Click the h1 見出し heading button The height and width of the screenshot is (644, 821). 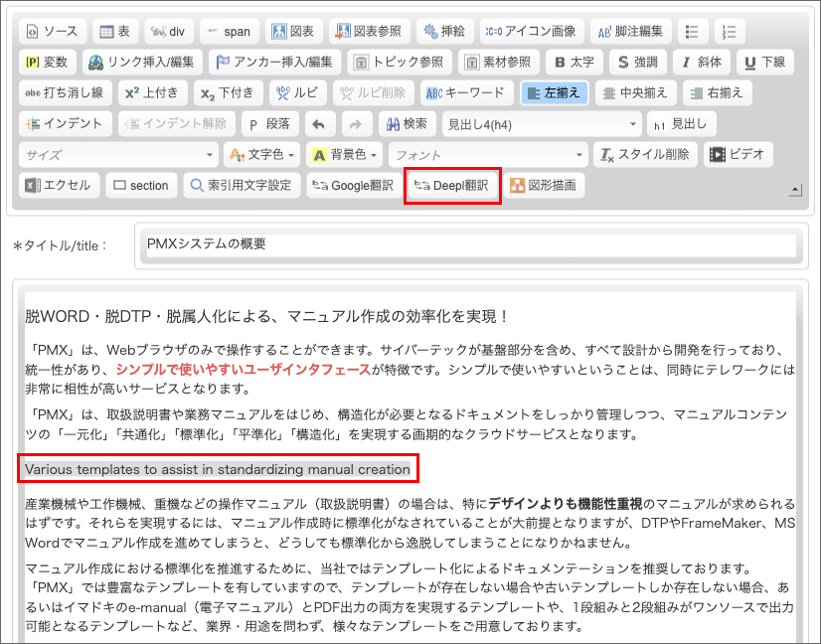click(x=682, y=124)
